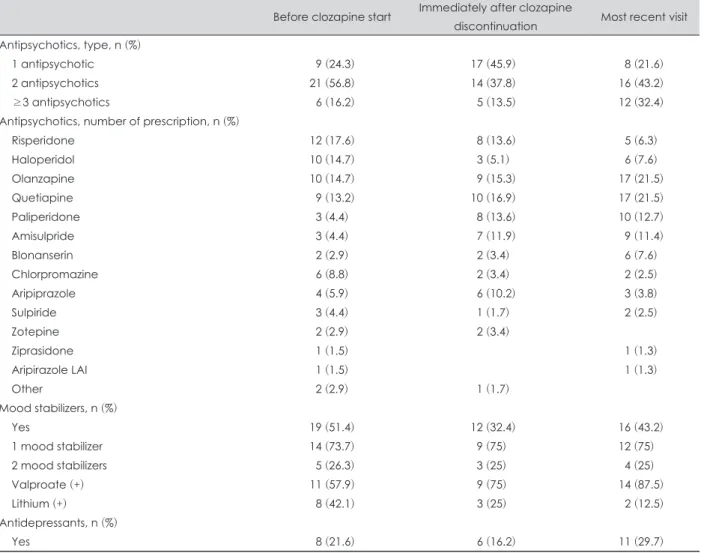This screenshot has width=704, height=553.
Task: Click 2 mood stabilizers value '5 (26.3)'
Action: click(335, 465)
